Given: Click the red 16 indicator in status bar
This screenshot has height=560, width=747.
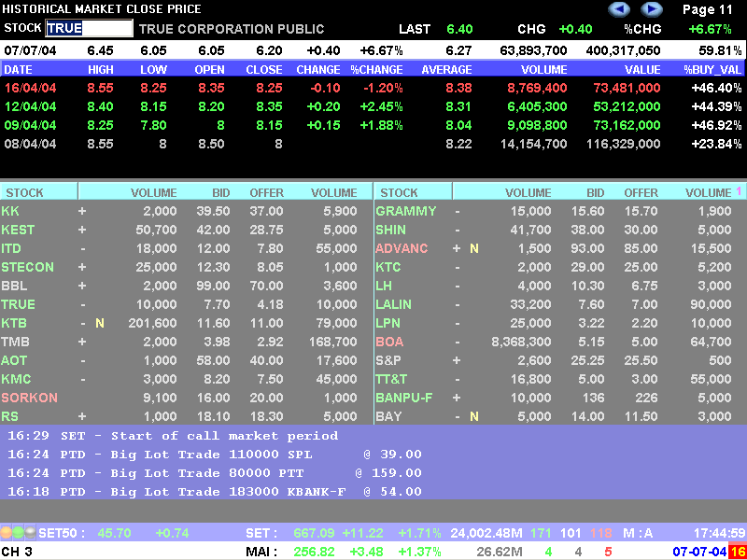Looking at the screenshot, I should point(738,552).
